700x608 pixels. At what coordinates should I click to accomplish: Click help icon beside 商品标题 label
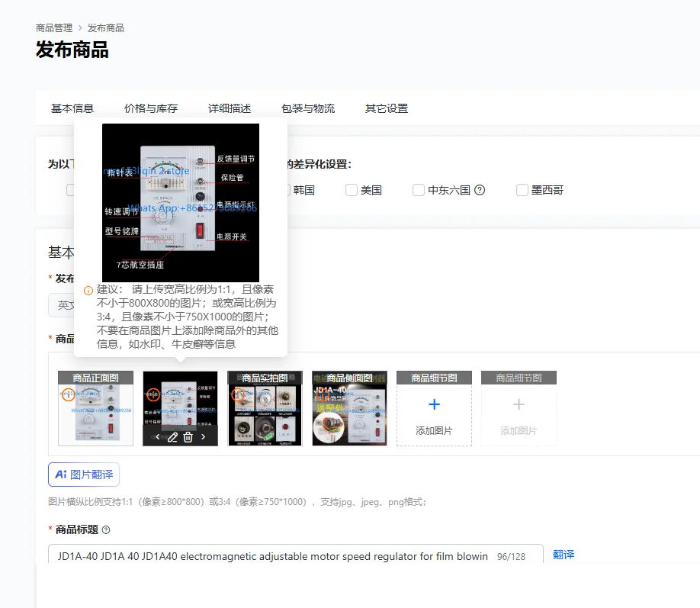(106, 530)
